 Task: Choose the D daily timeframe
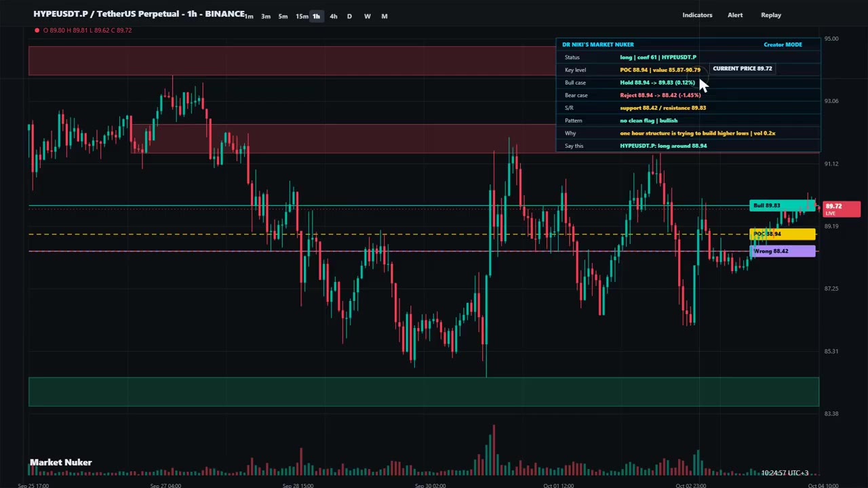pyautogui.click(x=349, y=16)
